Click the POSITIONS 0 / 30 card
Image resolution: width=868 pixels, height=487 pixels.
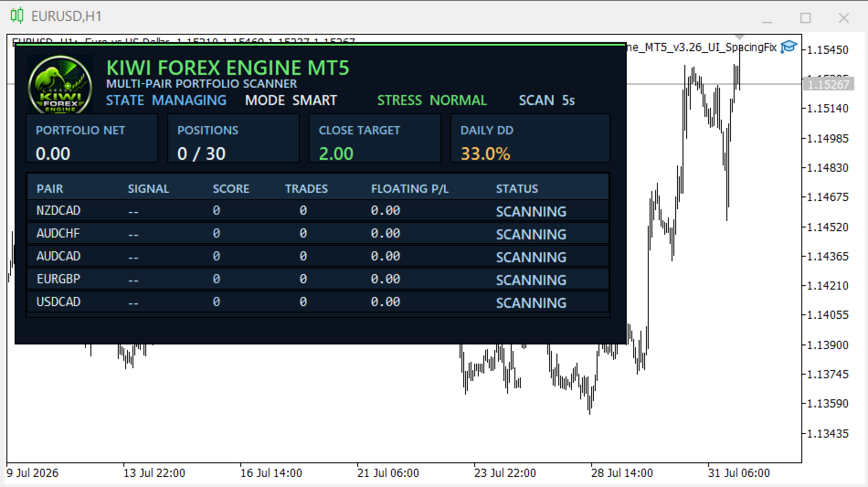coord(233,138)
